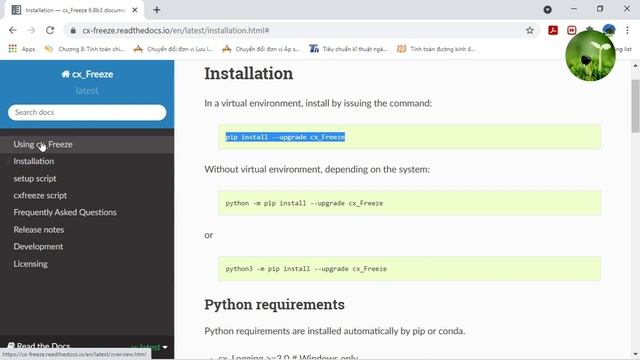
Task: Reload the cx_Freeze installation page
Action: [x=50, y=30]
